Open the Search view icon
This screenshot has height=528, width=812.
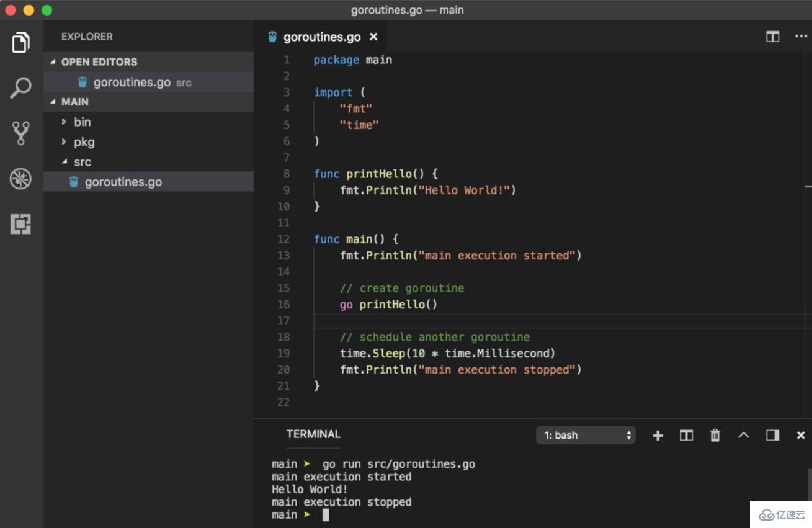[20, 88]
